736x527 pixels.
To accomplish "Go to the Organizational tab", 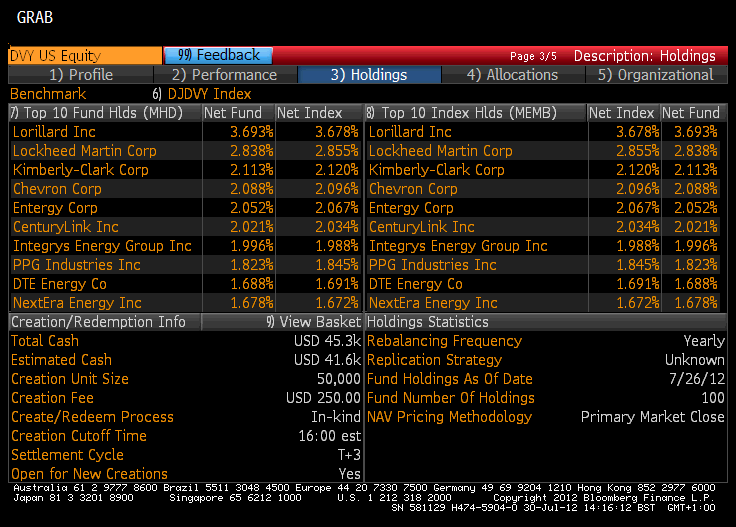I will [x=656, y=75].
